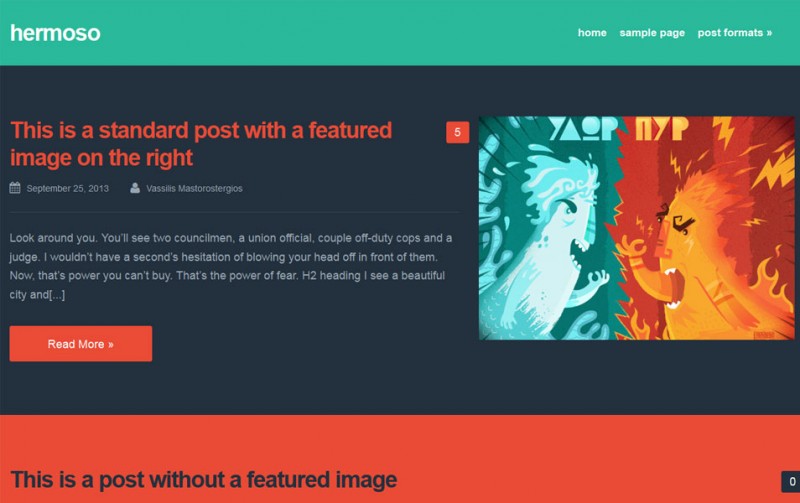This screenshot has width=800, height=503.
Task: Click the ice and fire featured image
Action: coord(636,228)
